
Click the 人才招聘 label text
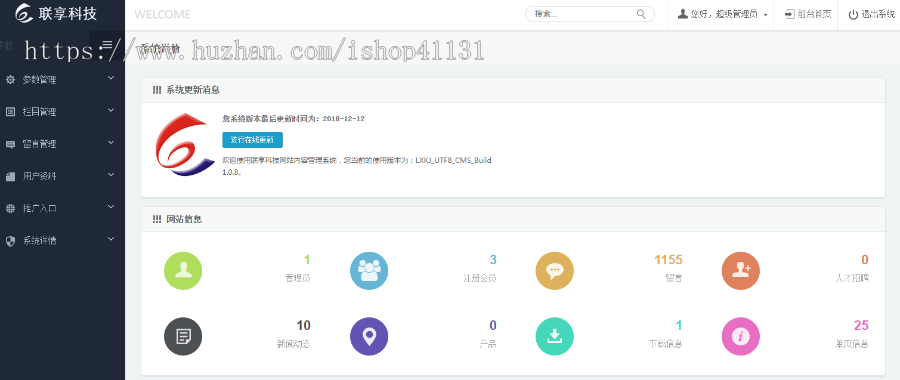(852, 278)
